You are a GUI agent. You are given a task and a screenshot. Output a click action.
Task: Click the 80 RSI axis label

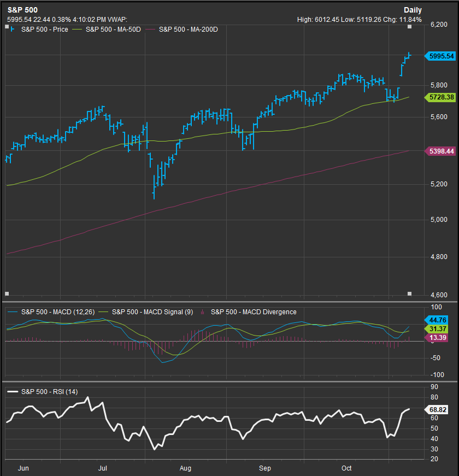tap(434, 397)
